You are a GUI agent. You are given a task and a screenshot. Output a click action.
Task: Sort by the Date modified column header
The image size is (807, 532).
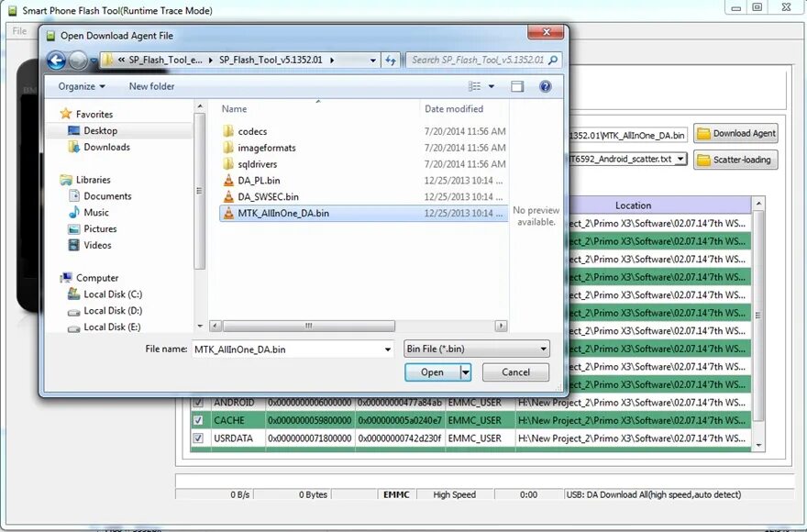(x=454, y=109)
